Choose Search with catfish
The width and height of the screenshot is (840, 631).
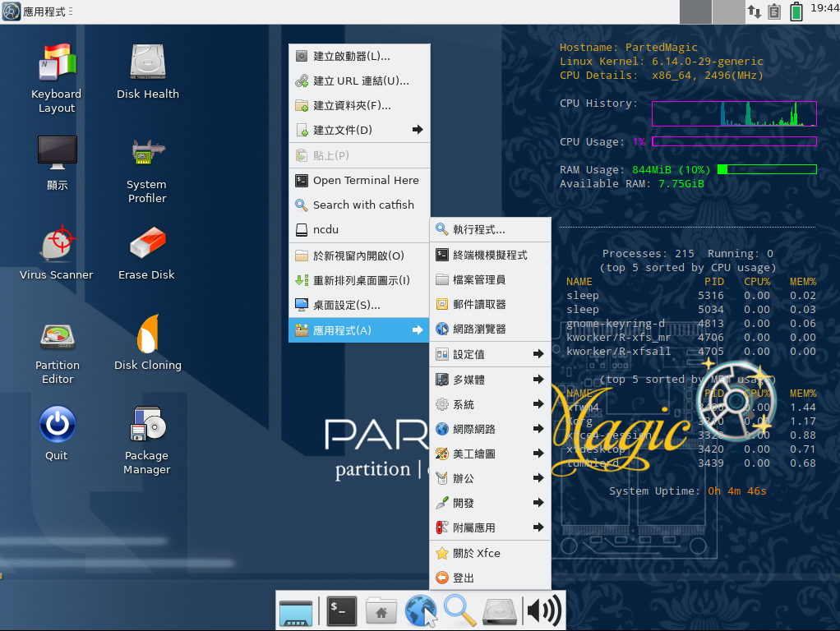(x=359, y=205)
